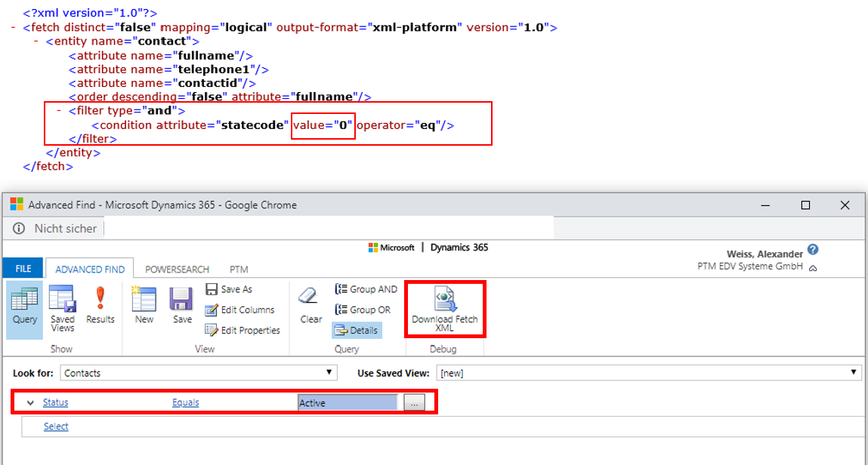Click the Weiss, Alexander user name
Viewport: 868px width, 465px height.
(x=765, y=254)
